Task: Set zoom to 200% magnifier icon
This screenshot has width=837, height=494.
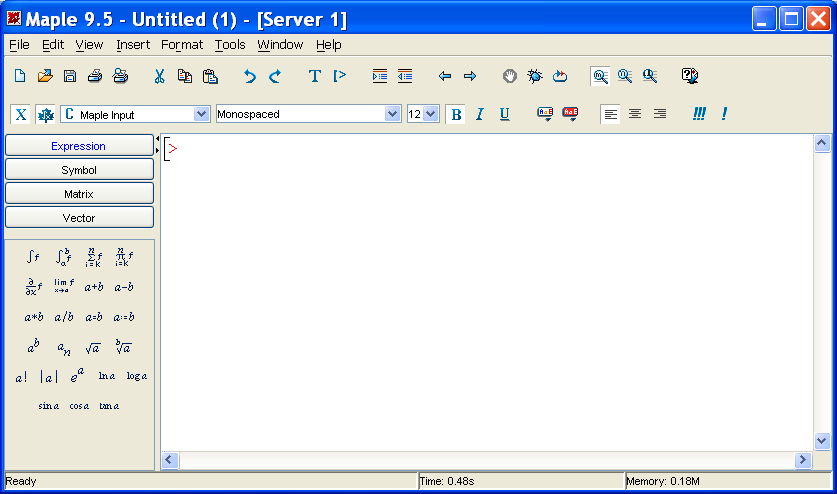Action: click(x=650, y=76)
